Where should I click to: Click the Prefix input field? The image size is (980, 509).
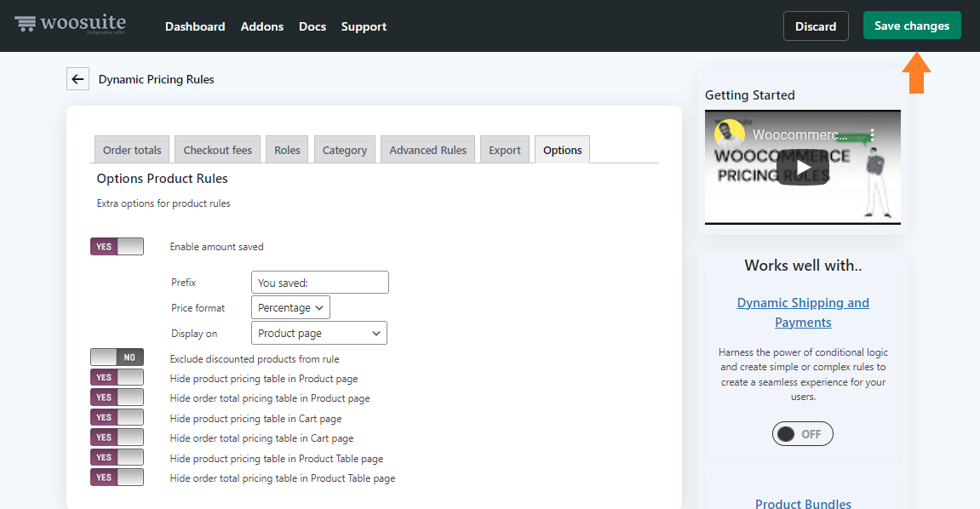(320, 283)
